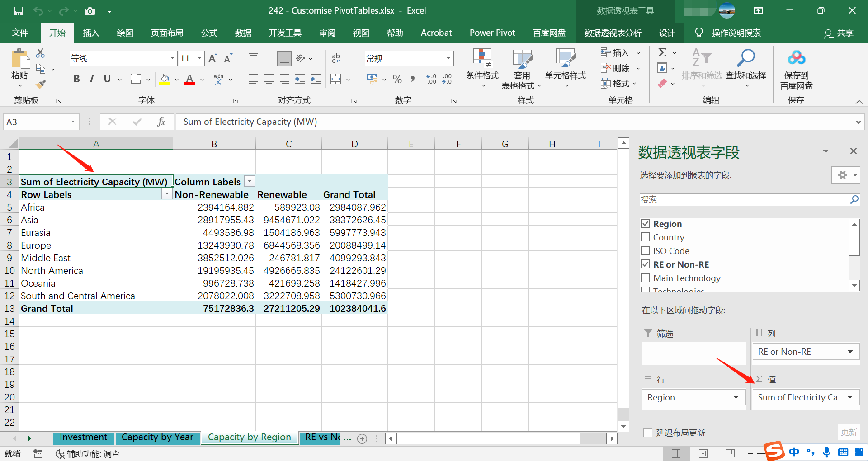Open the Insert ribbon tab
The height and width of the screenshot is (461, 868).
click(91, 33)
